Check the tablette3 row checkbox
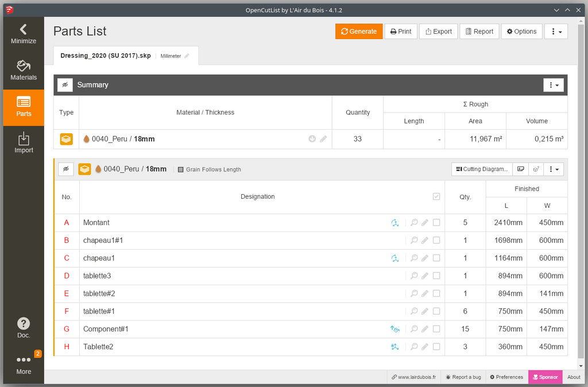The image size is (588, 387). (x=436, y=276)
